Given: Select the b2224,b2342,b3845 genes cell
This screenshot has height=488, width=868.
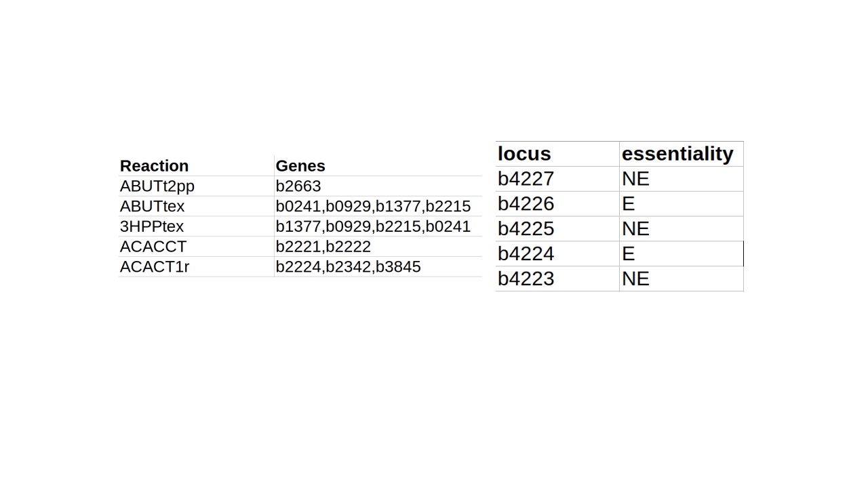Looking at the screenshot, I should click(349, 267).
